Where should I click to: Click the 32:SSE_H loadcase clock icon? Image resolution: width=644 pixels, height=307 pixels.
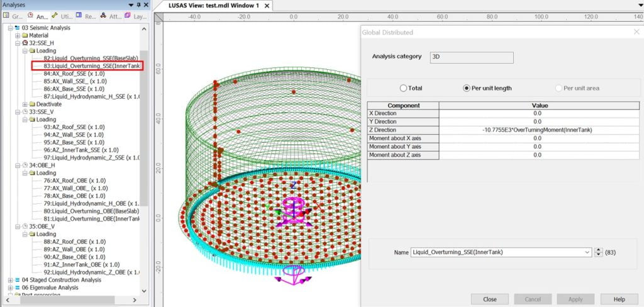pyautogui.click(x=25, y=43)
